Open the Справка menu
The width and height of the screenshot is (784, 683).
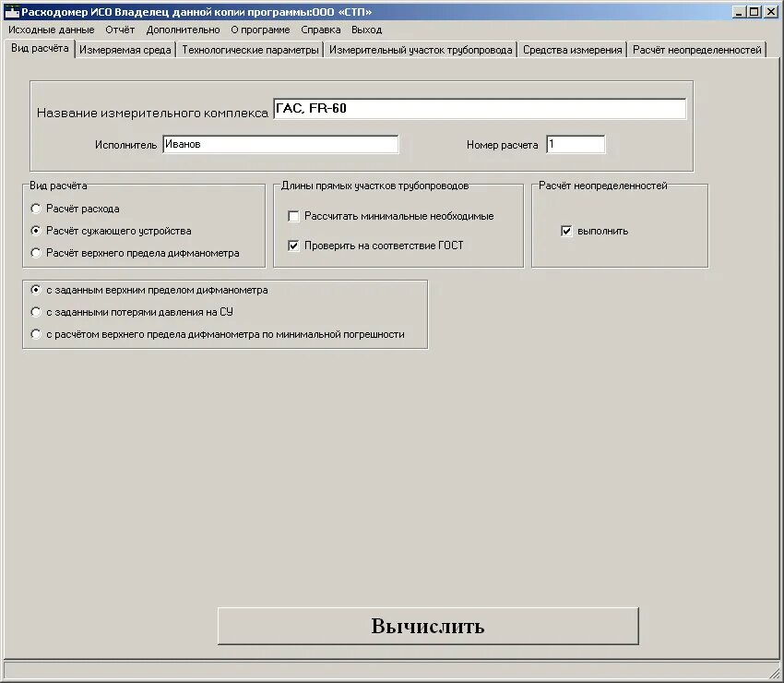pyautogui.click(x=320, y=30)
